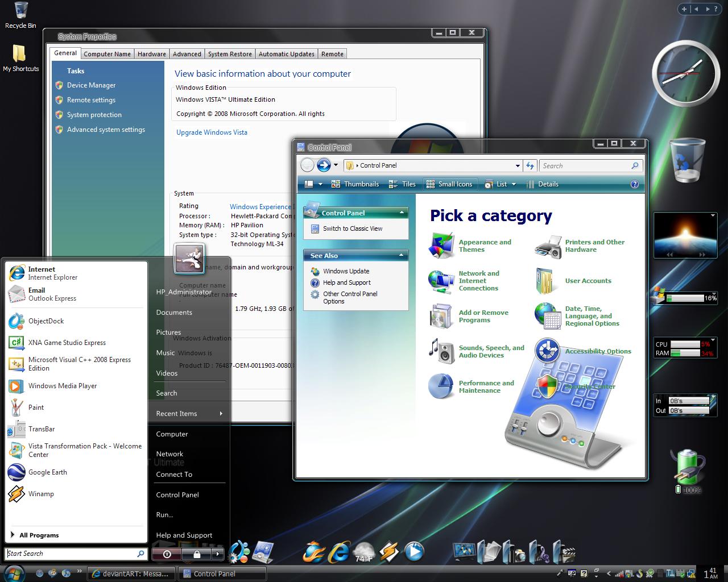
Task: Open the Control Panel address bar dropdown
Action: coord(516,165)
